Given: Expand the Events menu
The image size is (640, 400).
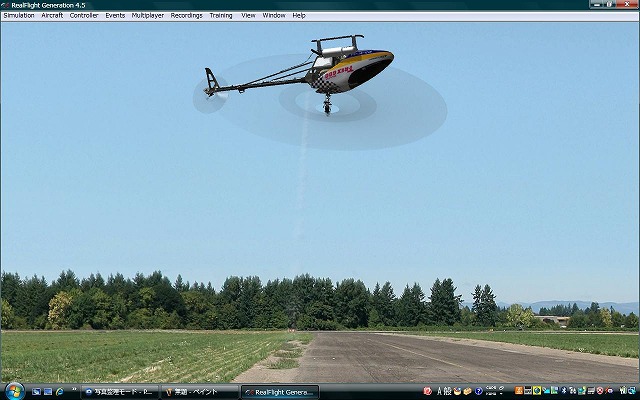Looking at the screenshot, I should click(x=115, y=16).
